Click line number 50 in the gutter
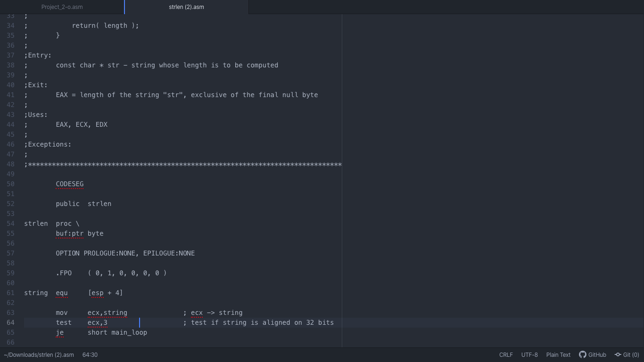Screen dimensions: 644x362 10,184
